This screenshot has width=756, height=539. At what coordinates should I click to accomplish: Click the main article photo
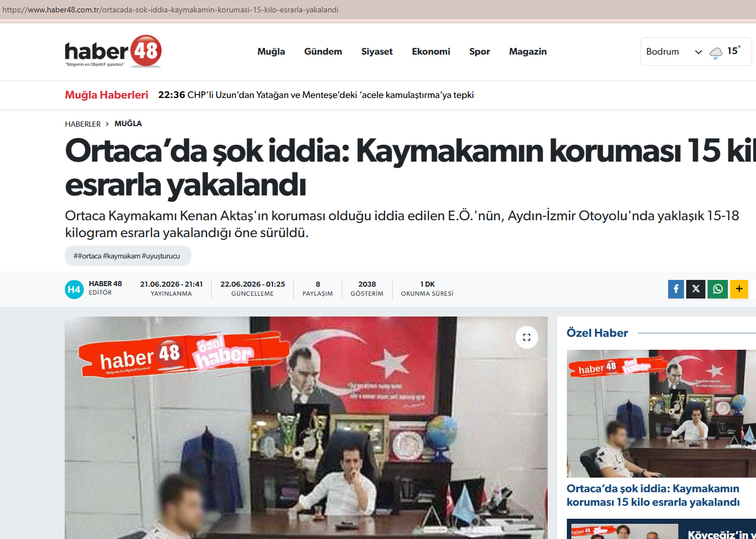click(x=306, y=428)
